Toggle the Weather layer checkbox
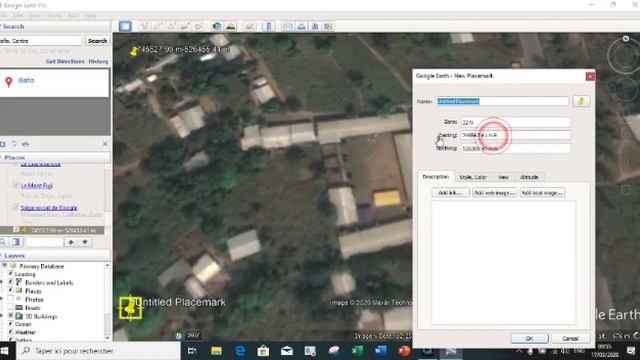 pyautogui.click(x=11, y=332)
